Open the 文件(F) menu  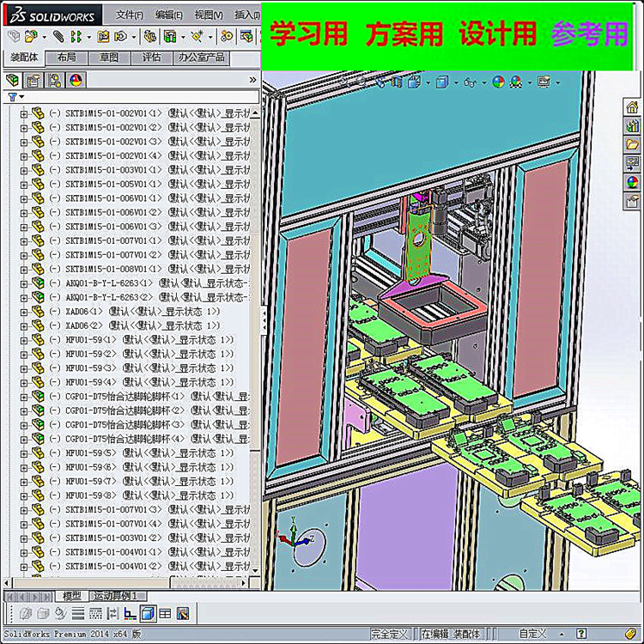[x=129, y=15]
